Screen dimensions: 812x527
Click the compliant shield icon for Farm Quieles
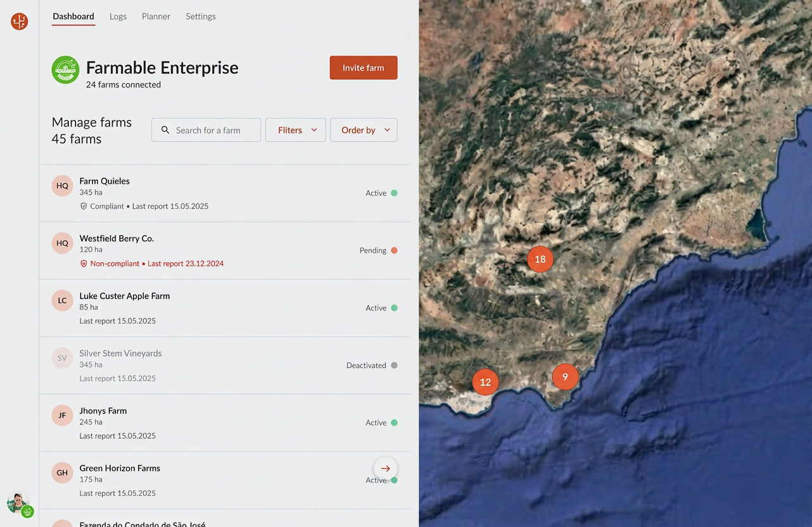tap(84, 206)
